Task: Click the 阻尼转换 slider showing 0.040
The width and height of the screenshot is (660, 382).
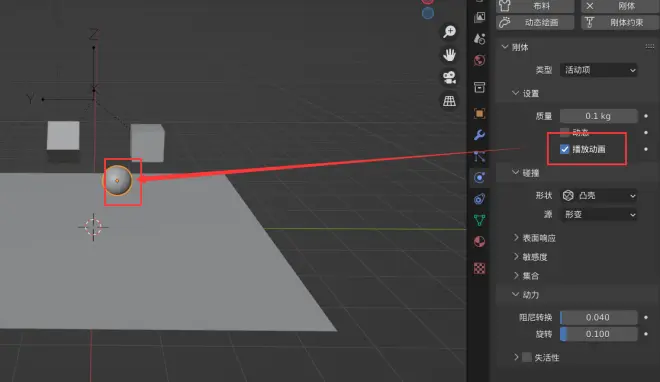Action: (x=598, y=317)
